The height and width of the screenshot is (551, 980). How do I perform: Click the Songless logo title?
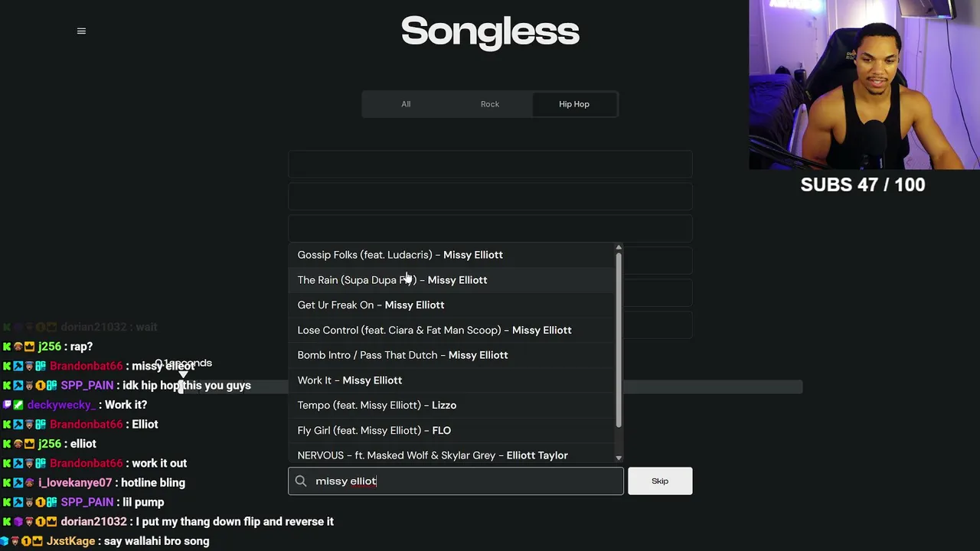coord(490,31)
